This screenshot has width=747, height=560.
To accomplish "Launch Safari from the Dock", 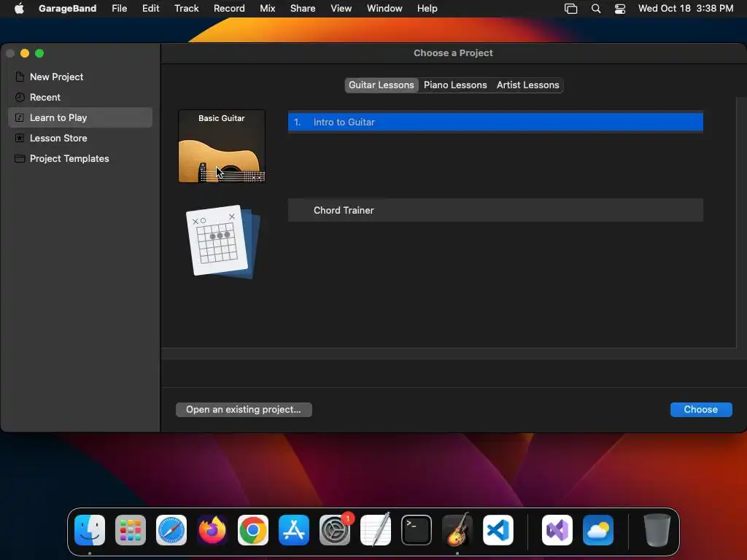I will pos(171,530).
